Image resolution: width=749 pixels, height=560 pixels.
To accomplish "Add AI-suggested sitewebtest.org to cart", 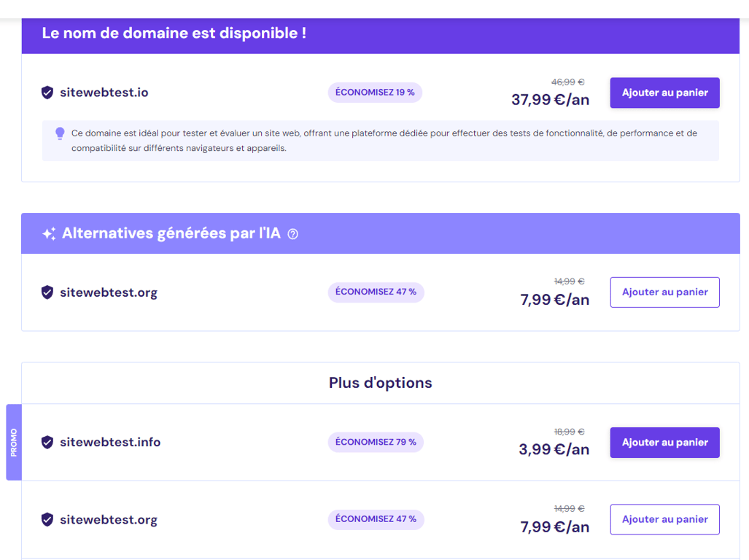I will point(664,292).
